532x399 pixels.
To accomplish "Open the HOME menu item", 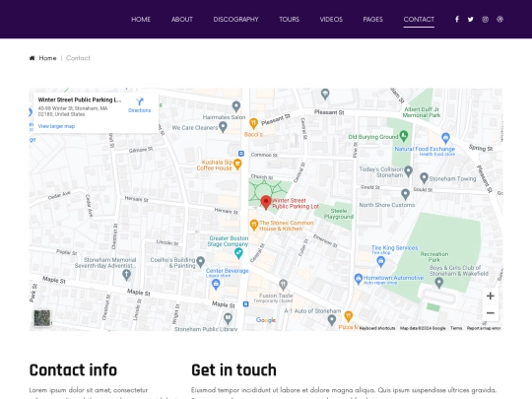I will tap(141, 20).
